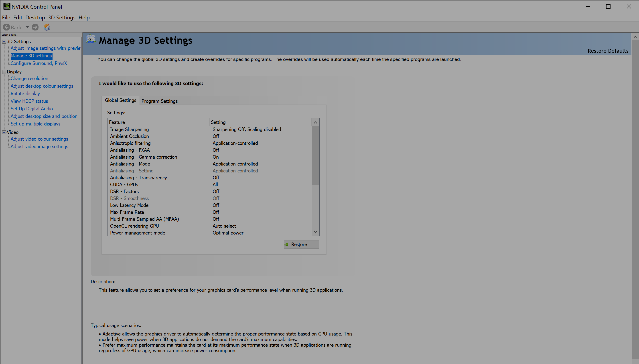Click the Back arrow icon
Viewport: 639px width, 364px height.
tap(6, 27)
